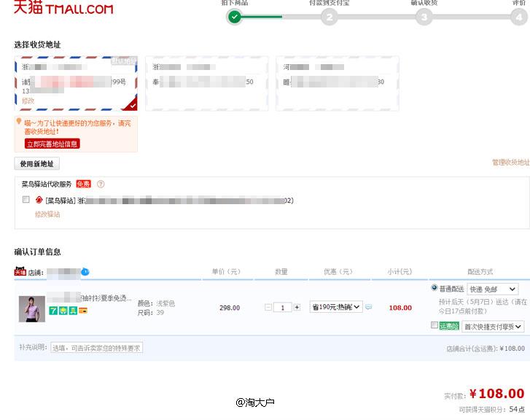The image size is (530, 420).
Task: Click the red 立即完善地址信息 button
Action: coord(52,144)
